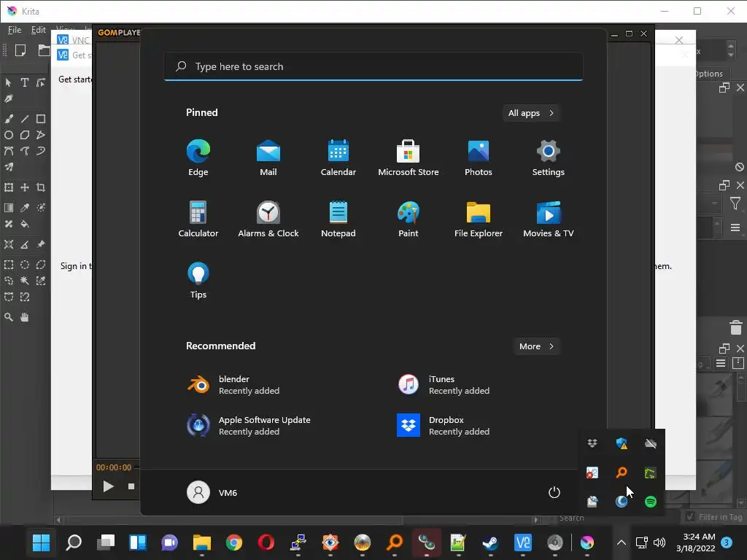Open Edge from pinned apps
Screen dimensions: 747x560
[x=198, y=158]
